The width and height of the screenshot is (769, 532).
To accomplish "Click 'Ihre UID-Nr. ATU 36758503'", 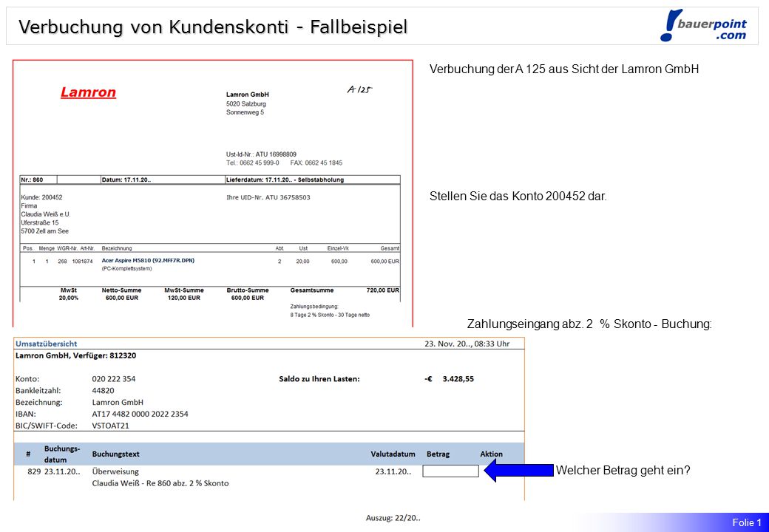I will 268,197.
